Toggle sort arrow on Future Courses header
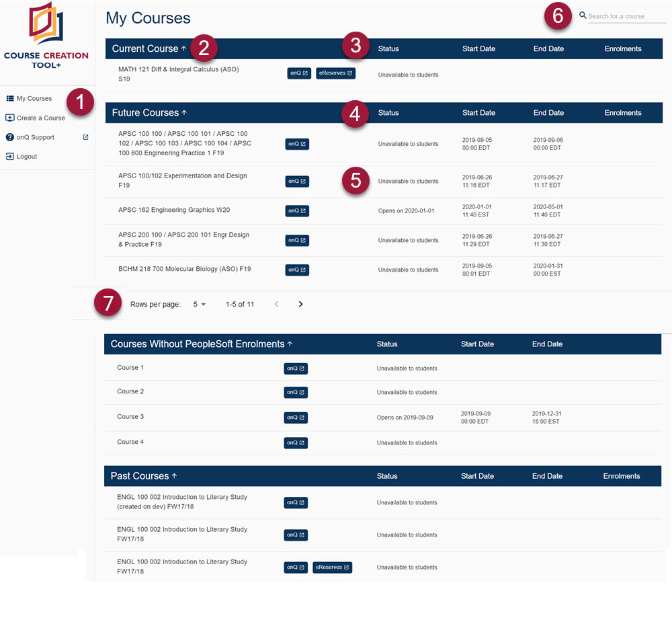The width and height of the screenshot is (672, 624). tap(185, 113)
